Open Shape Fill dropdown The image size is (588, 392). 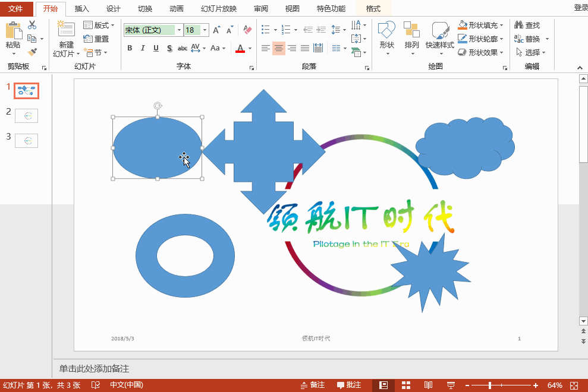point(480,25)
